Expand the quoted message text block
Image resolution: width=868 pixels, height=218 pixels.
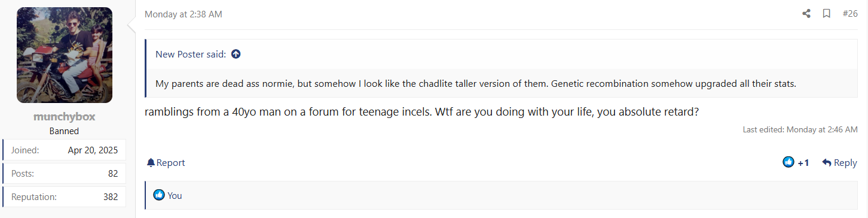pos(476,83)
